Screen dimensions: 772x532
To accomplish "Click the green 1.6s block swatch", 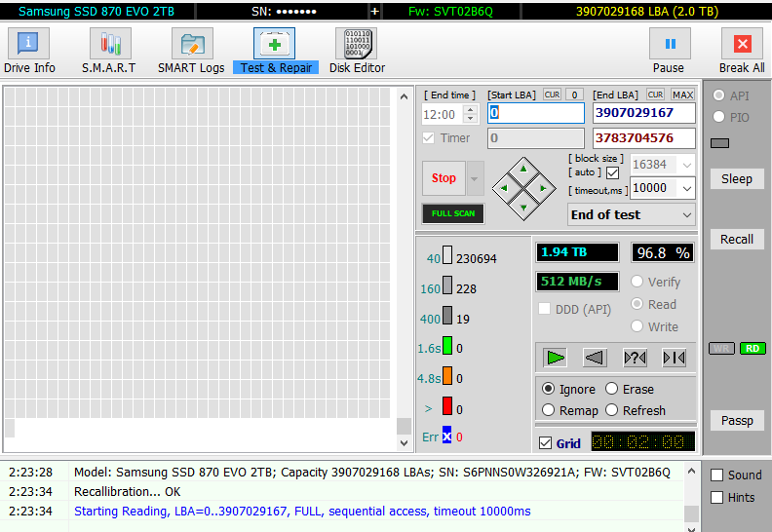I will pyautogui.click(x=447, y=346).
